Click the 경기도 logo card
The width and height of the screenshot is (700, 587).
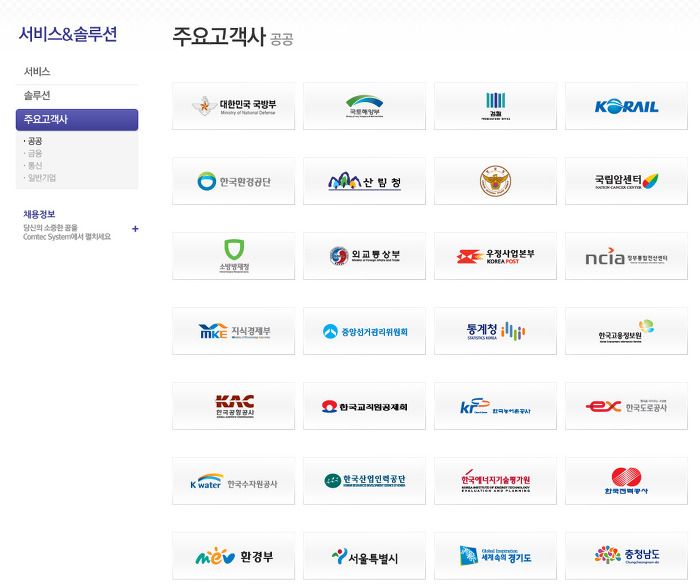(x=496, y=556)
